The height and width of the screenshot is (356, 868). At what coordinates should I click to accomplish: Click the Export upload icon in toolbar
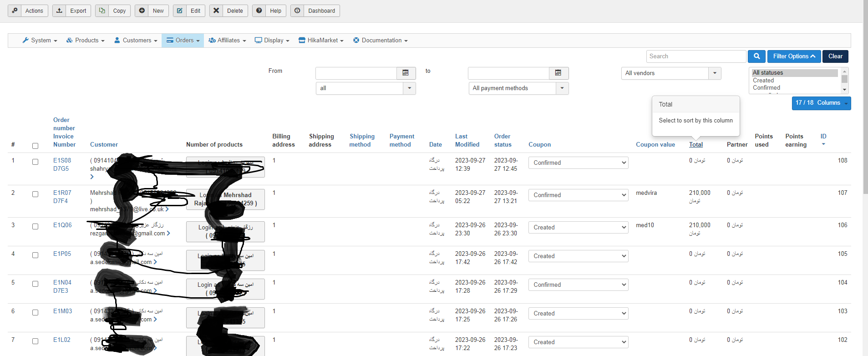point(59,11)
